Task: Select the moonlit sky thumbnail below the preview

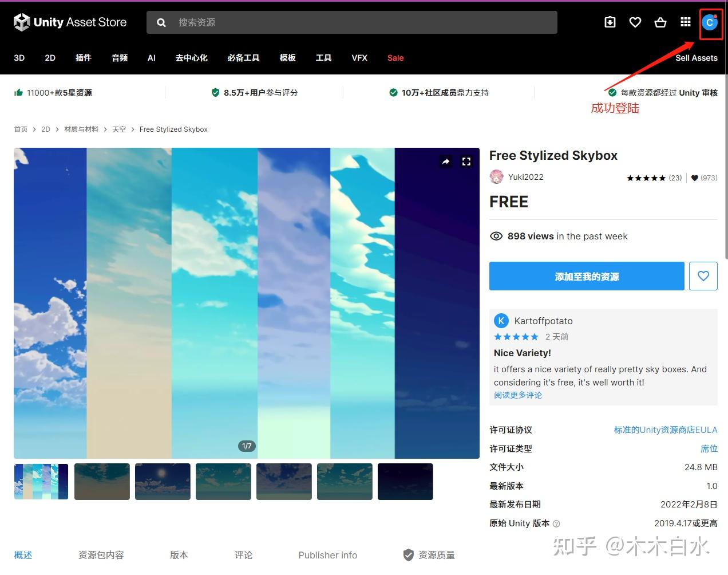Action: (163, 481)
